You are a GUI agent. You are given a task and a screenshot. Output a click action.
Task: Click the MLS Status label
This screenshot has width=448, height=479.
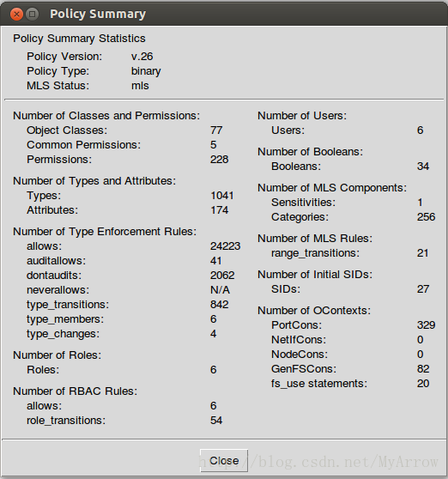coord(58,86)
